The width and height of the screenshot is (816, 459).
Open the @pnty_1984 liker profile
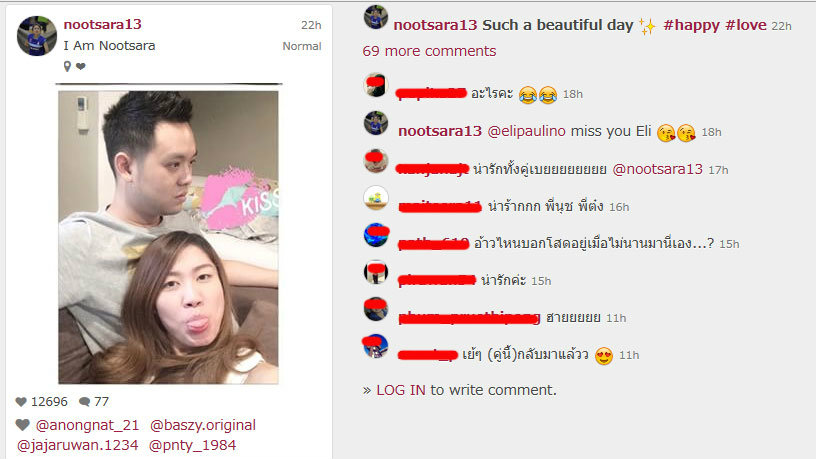(193, 445)
